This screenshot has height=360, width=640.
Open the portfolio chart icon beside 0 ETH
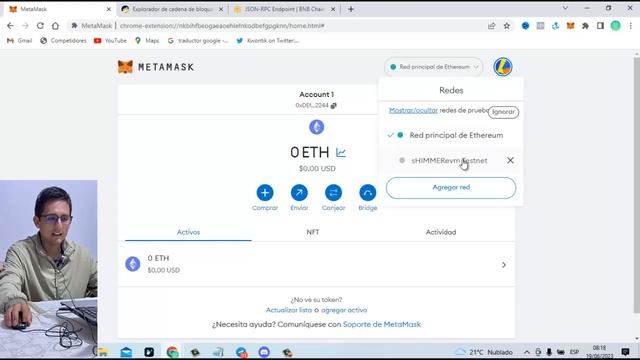coord(341,153)
